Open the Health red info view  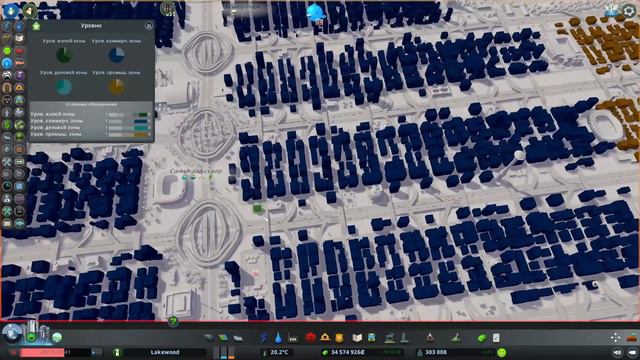click(x=19, y=51)
